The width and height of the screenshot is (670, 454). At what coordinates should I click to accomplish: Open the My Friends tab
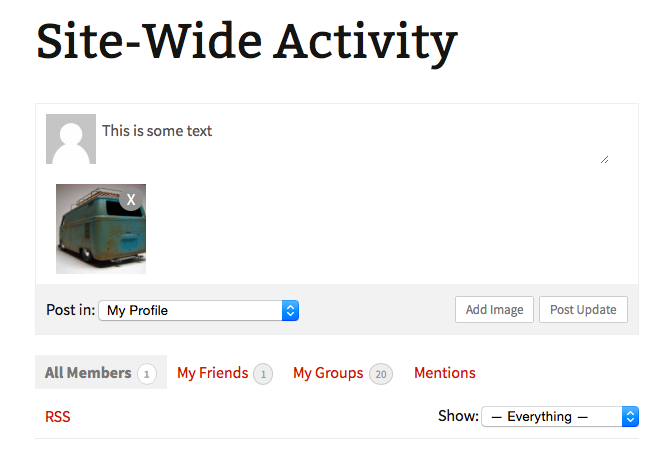[x=212, y=373]
